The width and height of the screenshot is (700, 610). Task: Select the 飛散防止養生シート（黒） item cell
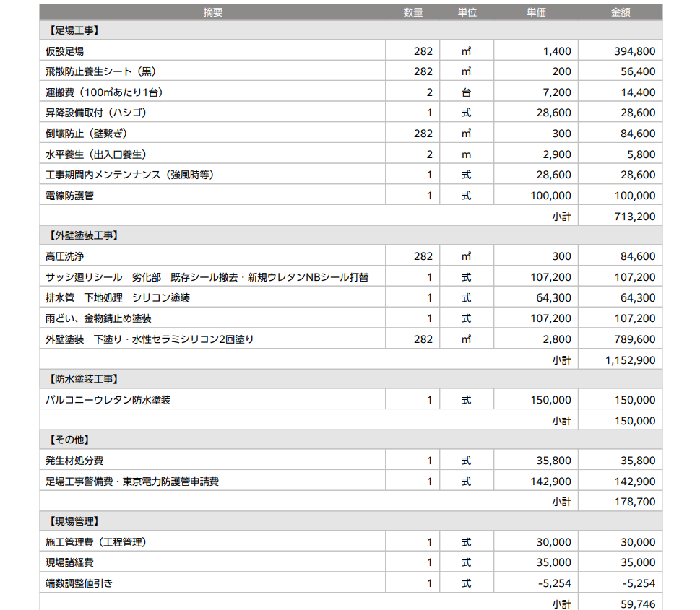click(101, 71)
